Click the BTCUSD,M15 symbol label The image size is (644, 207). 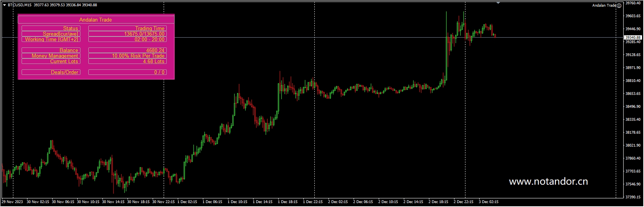pos(20,5)
